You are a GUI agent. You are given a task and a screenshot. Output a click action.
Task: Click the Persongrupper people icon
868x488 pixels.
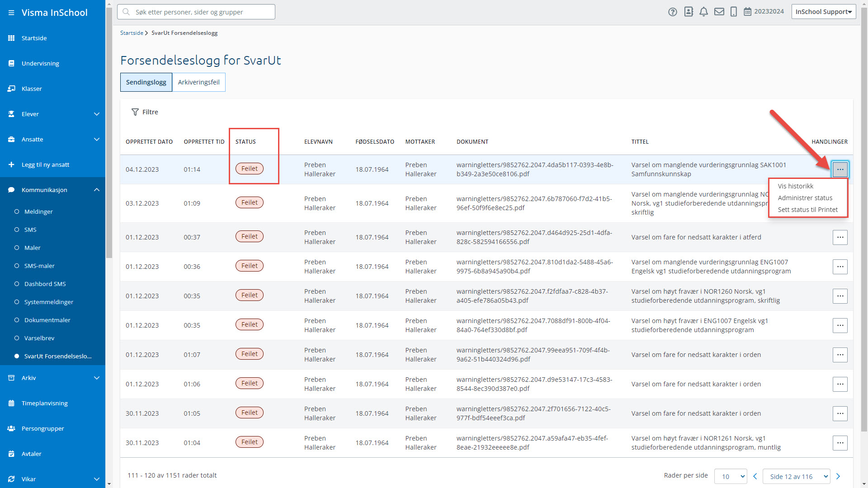point(11,428)
